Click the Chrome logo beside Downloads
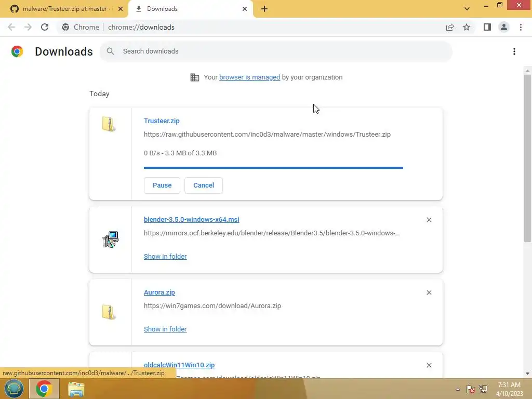 pyautogui.click(x=17, y=51)
